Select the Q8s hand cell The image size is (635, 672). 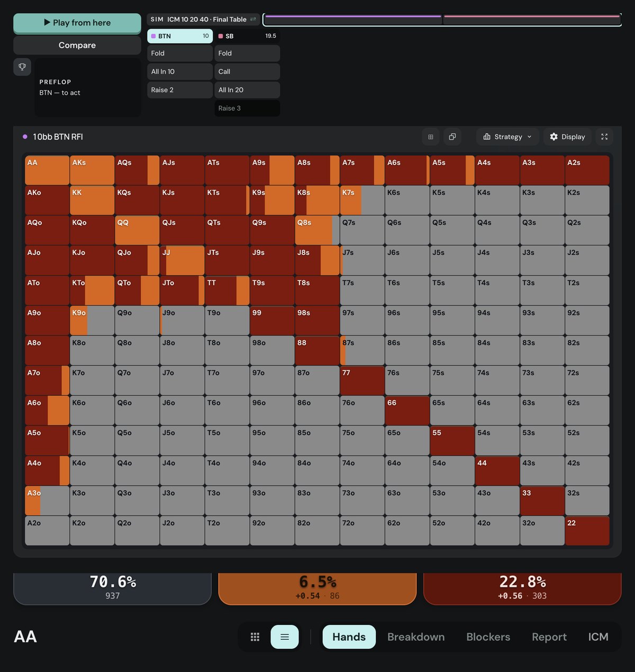point(317,230)
